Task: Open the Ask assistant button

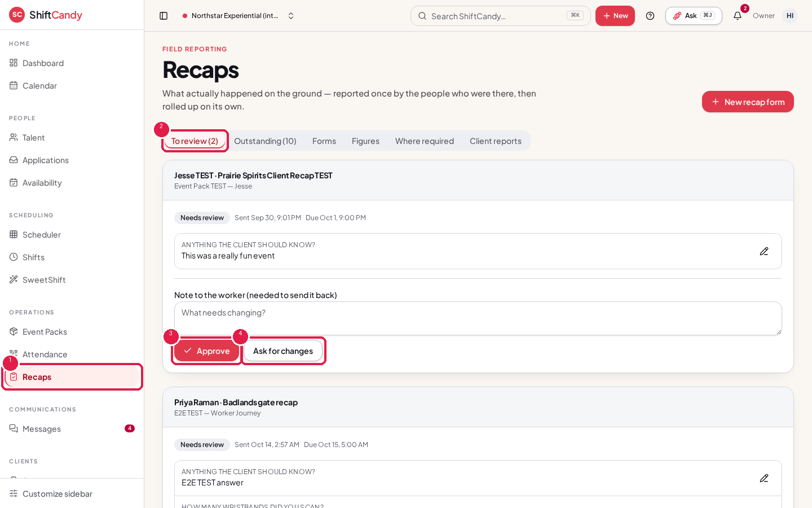Action: 694,16
